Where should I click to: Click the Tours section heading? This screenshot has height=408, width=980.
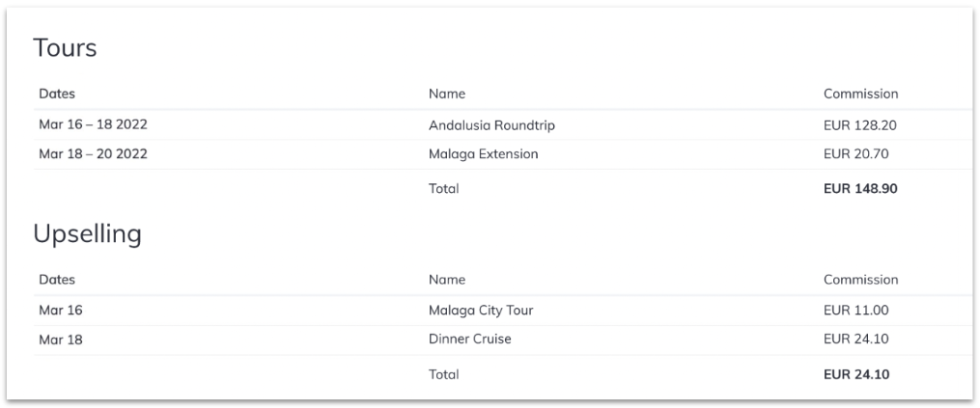click(x=65, y=48)
